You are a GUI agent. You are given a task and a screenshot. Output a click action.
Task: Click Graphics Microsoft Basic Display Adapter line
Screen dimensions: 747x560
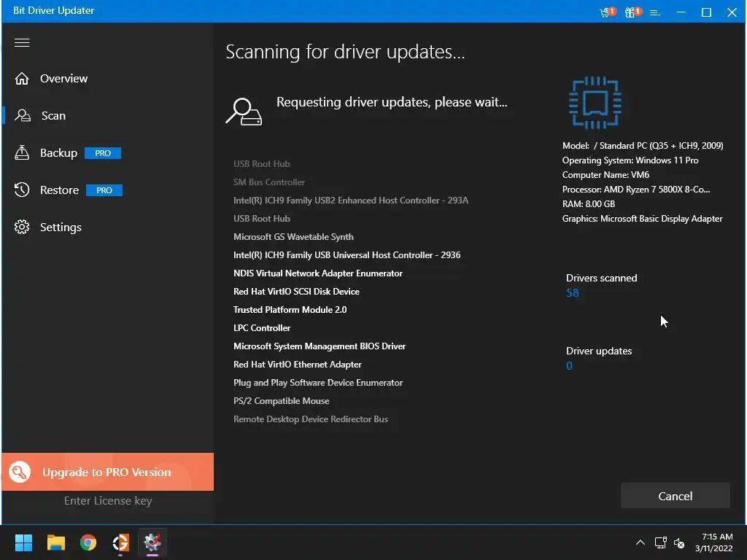coord(642,219)
